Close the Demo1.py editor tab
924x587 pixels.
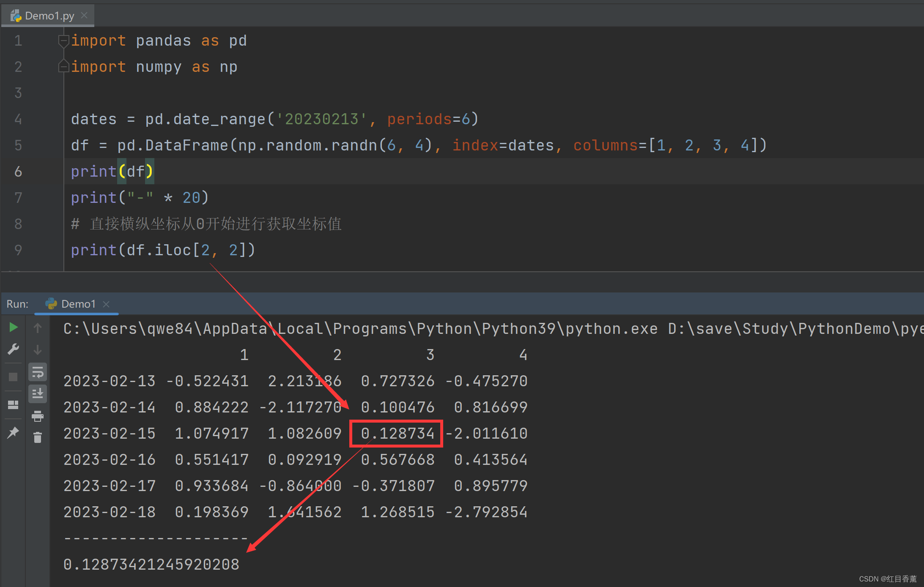(84, 16)
